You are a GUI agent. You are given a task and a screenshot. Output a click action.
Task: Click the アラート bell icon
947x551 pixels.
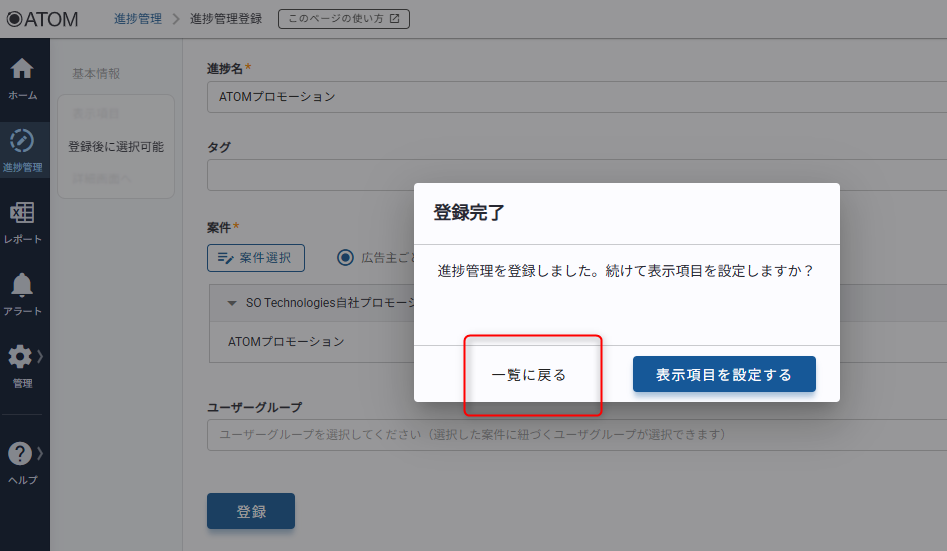[x=22, y=286]
